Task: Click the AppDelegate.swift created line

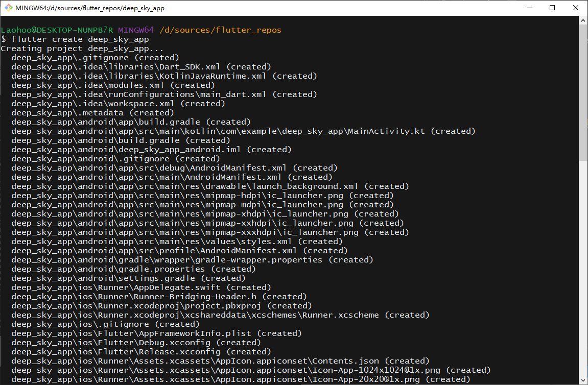Action: [x=142, y=287]
